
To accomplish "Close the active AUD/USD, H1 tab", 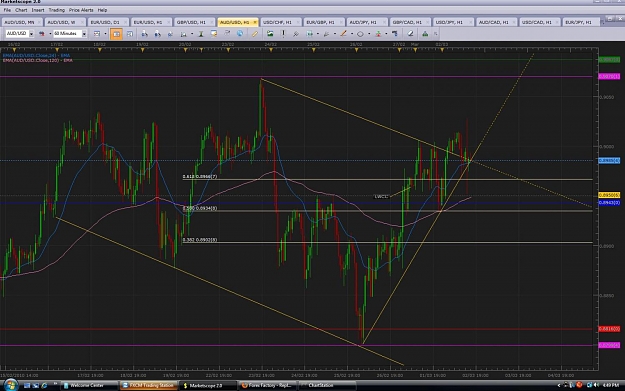I will (x=255, y=22).
